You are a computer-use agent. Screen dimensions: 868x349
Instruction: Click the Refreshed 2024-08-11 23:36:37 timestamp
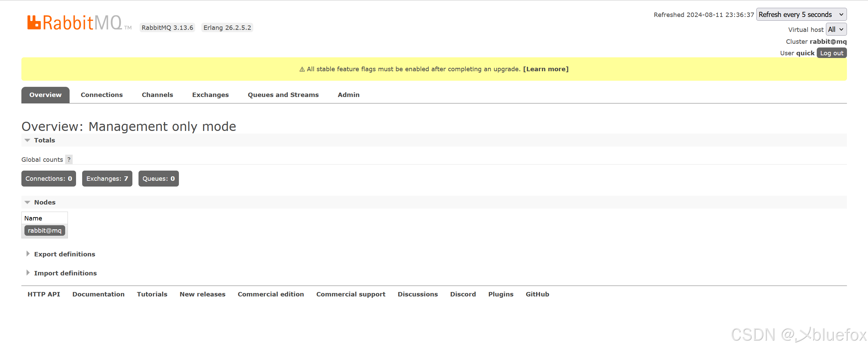[704, 15]
